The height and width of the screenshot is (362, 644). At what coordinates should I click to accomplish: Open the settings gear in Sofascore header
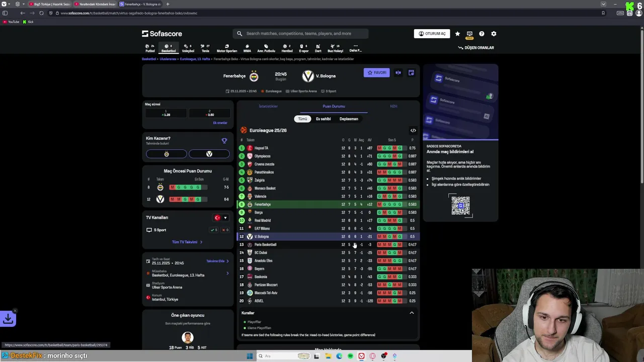494,34
